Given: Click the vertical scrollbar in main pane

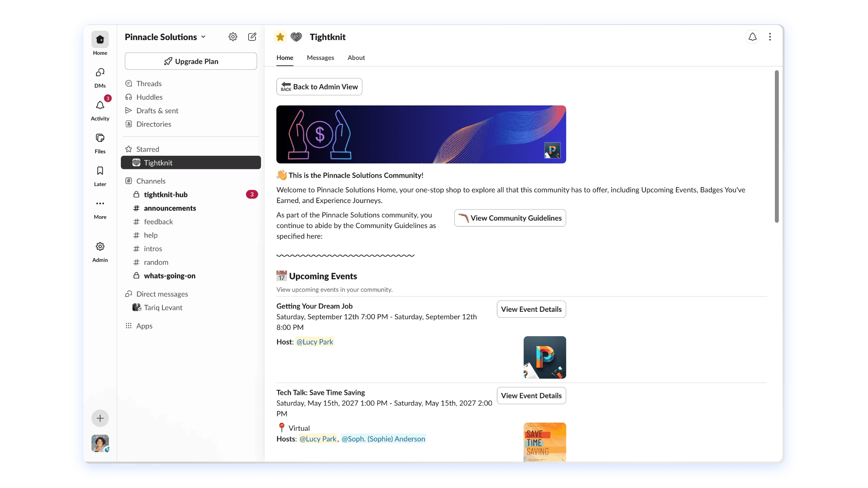Looking at the screenshot, I should (776, 146).
